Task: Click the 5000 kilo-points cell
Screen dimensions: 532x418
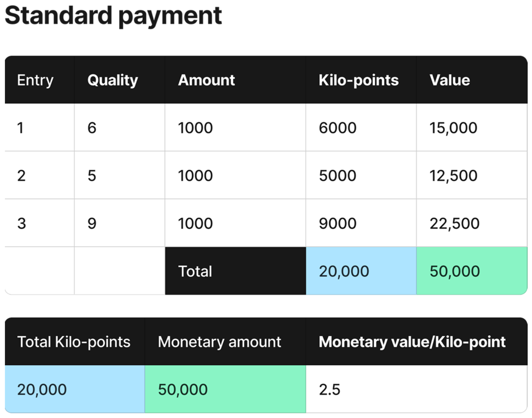Action: coord(338,175)
